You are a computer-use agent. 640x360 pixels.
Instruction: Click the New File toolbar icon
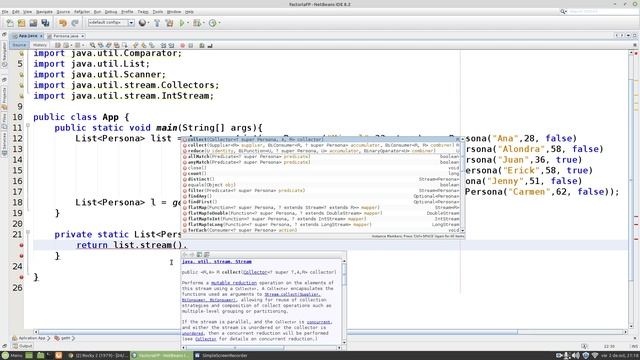coord(10,23)
